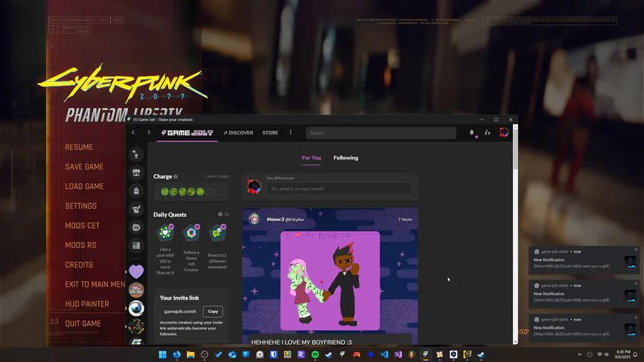Open File Explorer from the taskbar
The height and width of the screenshot is (362, 644).
pos(190,355)
